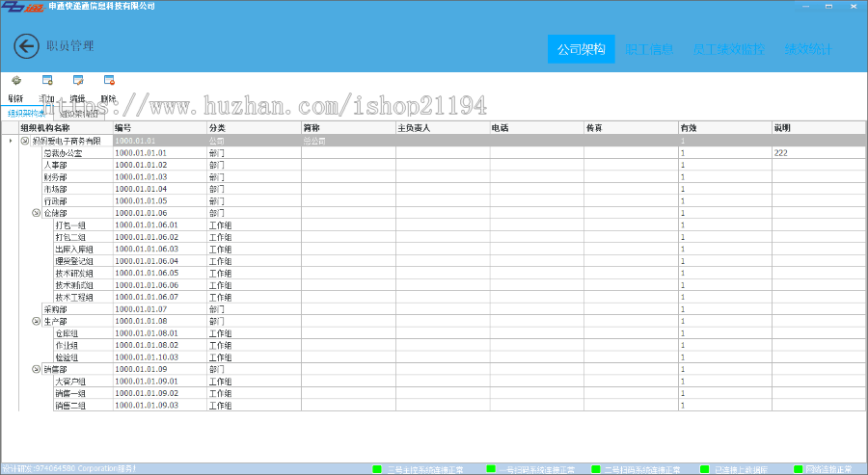Image resolution: width=868 pixels, height=475 pixels.
Task: Click the code cell 1000.01.01.10.03
Action: (160, 357)
